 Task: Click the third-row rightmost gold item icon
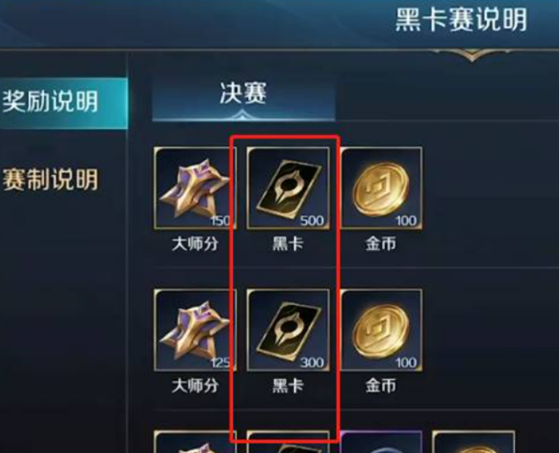pyautogui.click(x=473, y=442)
